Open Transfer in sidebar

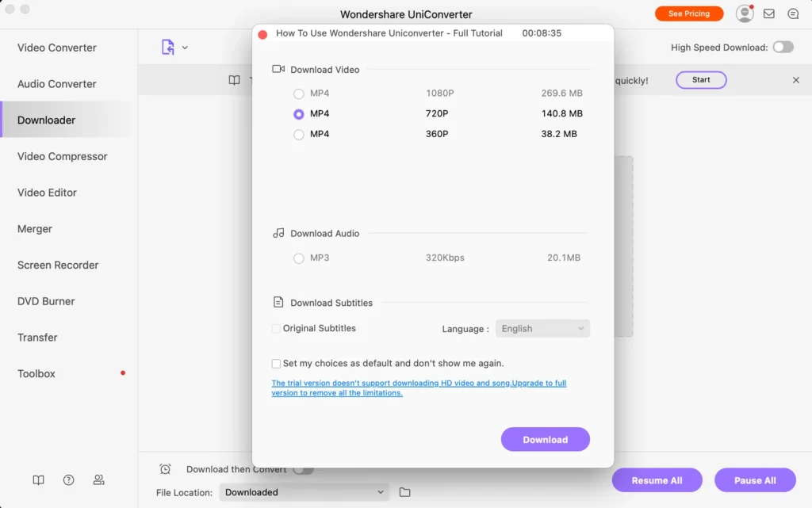tap(37, 338)
